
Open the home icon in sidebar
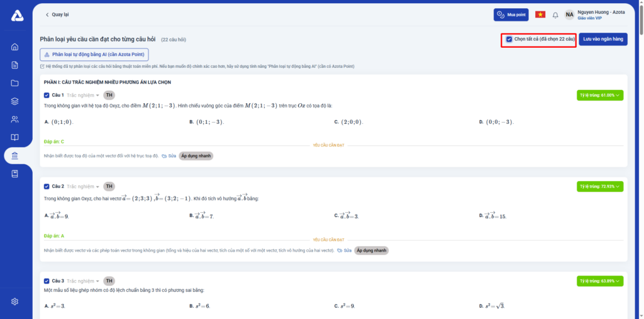pyautogui.click(x=15, y=47)
